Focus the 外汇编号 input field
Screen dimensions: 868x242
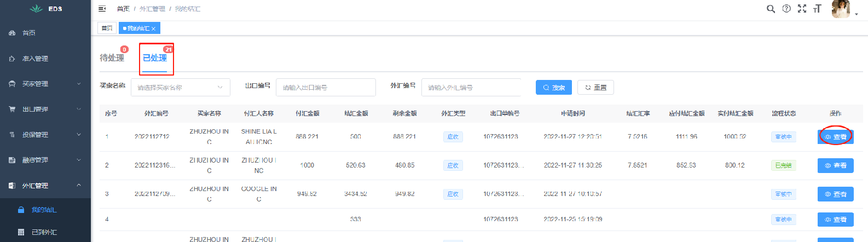(x=471, y=87)
